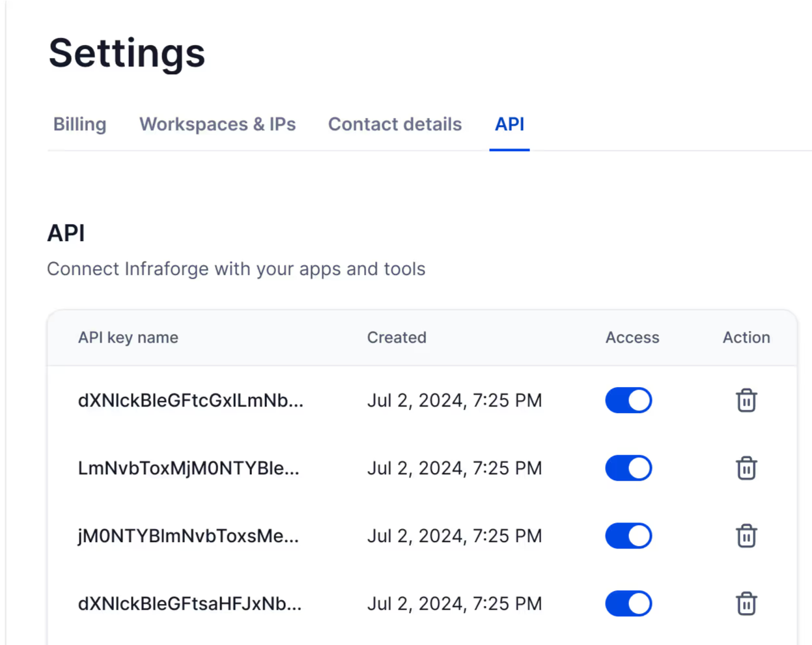
Task: Click the API section heading
Action: [66, 233]
